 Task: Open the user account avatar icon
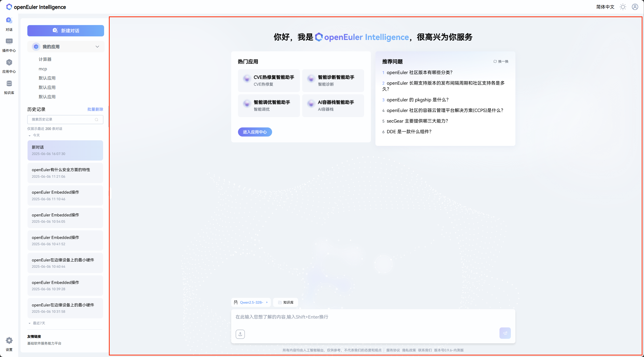point(635,7)
